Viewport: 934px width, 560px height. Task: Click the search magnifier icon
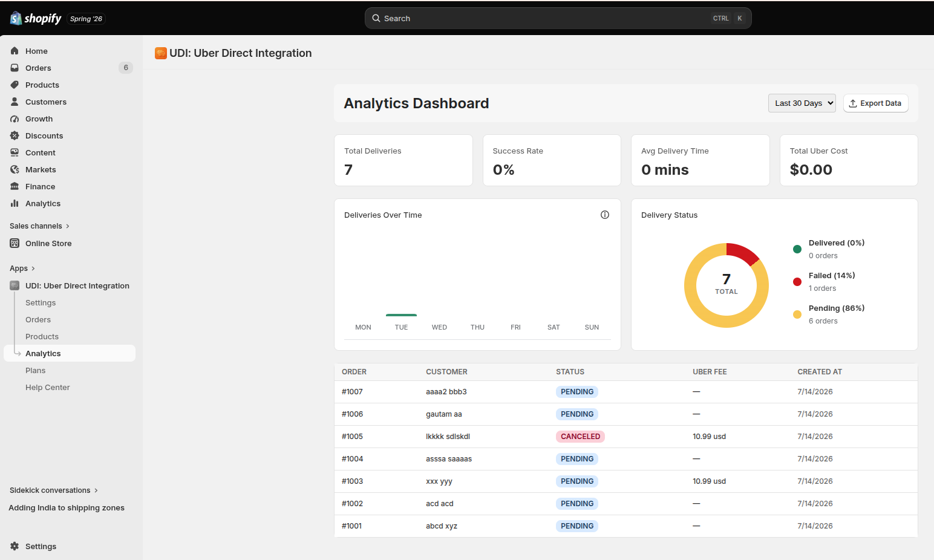click(376, 18)
